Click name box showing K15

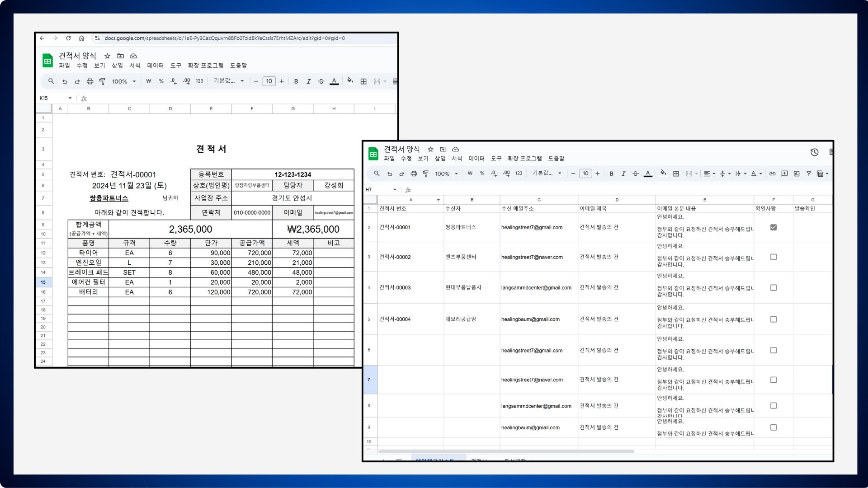point(51,98)
